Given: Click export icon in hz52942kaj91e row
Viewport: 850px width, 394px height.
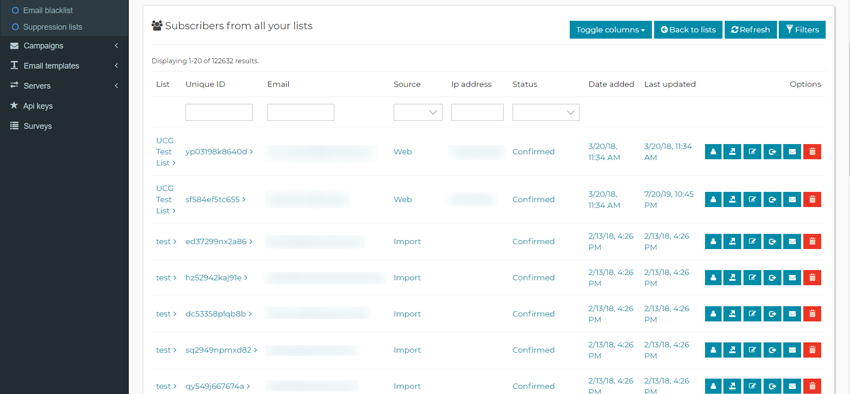Looking at the screenshot, I should point(732,277).
